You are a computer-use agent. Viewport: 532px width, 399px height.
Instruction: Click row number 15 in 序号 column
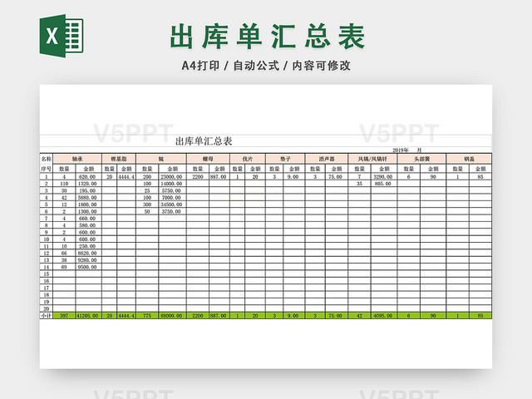tap(47, 274)
